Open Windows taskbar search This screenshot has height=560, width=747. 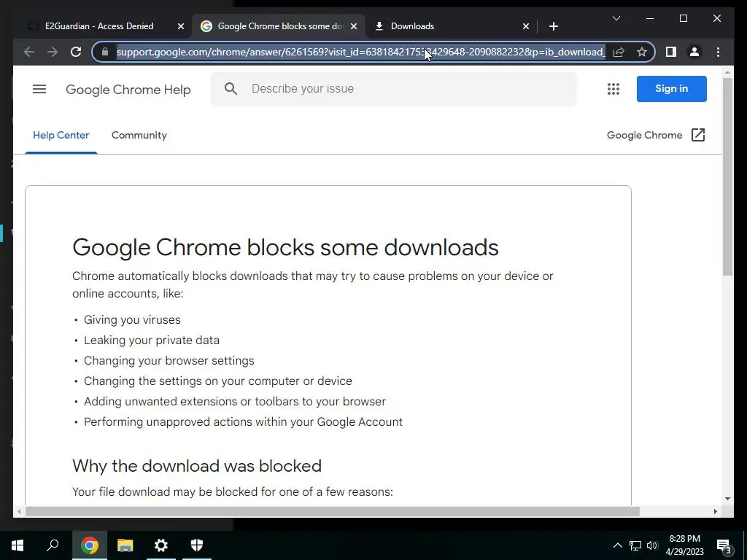(53, 545)
